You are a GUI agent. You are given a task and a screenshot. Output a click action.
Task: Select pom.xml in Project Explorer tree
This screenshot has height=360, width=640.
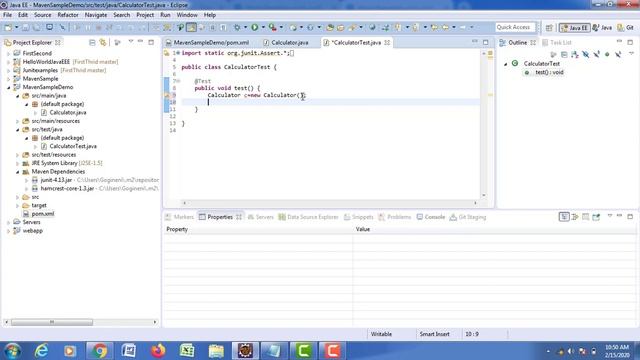pyautogui.click(x=43, y=214)
